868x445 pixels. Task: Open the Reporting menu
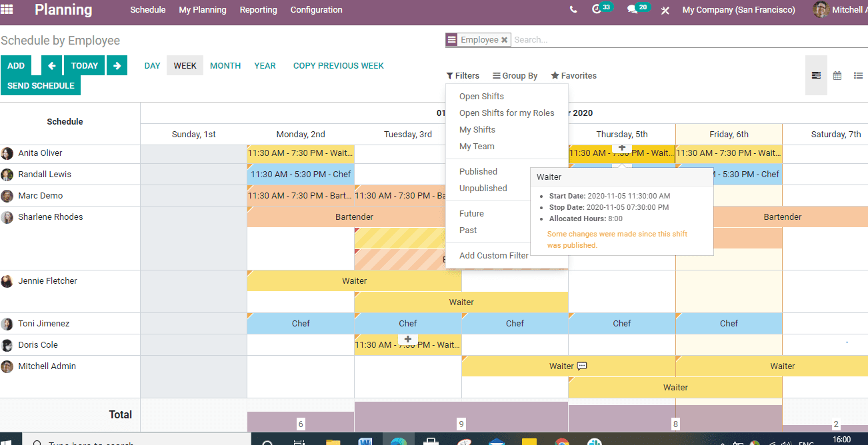click(x=258, y=9)
